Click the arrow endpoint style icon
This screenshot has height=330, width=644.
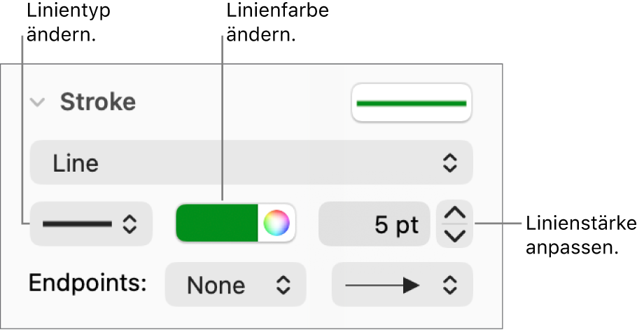coord(382,284)
